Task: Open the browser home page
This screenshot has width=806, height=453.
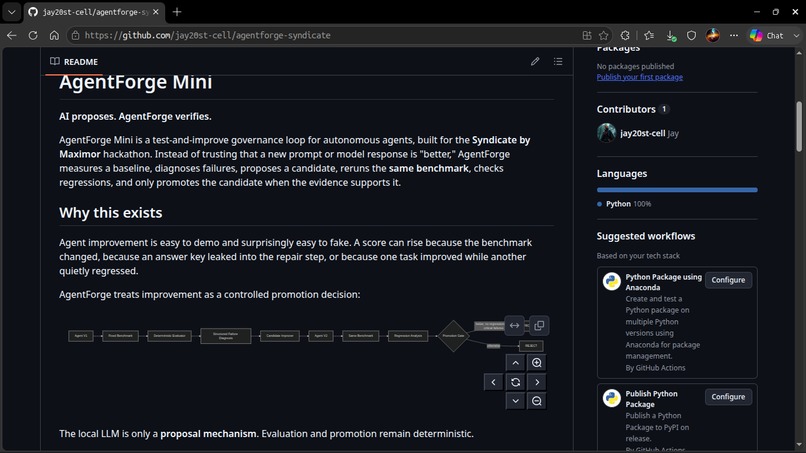Action: (x=54, y=35)
